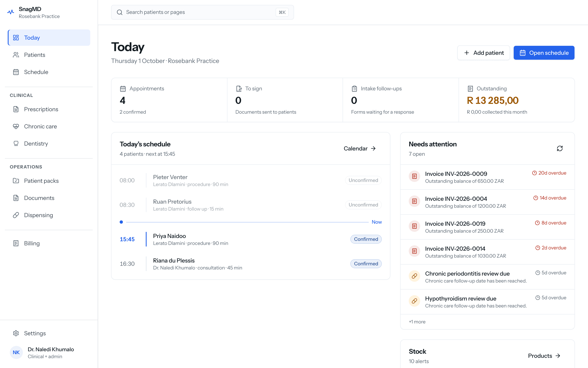Open Prescriptions under Clinical
The image size is (588, 368).
coord(49,109)
